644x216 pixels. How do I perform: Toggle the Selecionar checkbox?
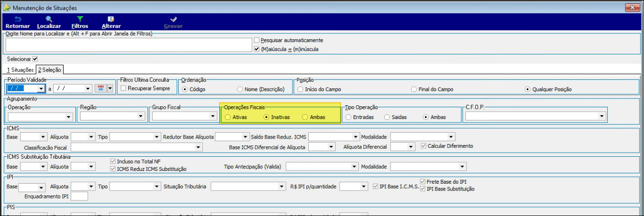coord(35,59)
